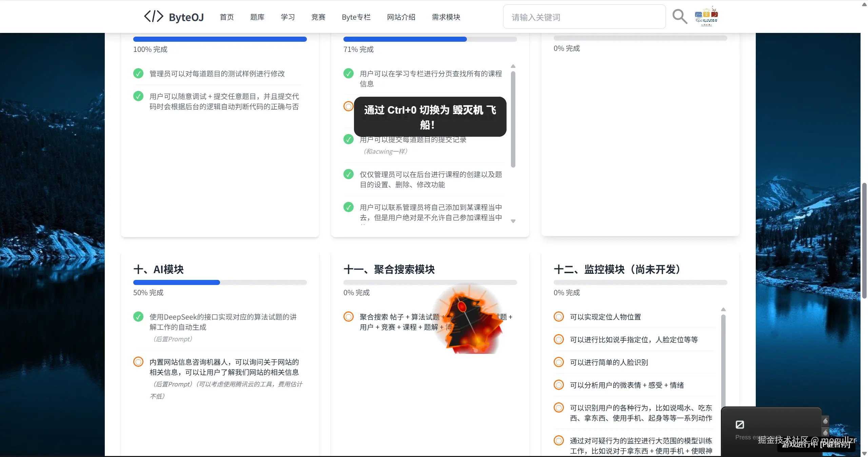The height and width of the screenshot is (457, 868).
Task: Click the AI模块 50% progress bar
Action: point(220,282)
